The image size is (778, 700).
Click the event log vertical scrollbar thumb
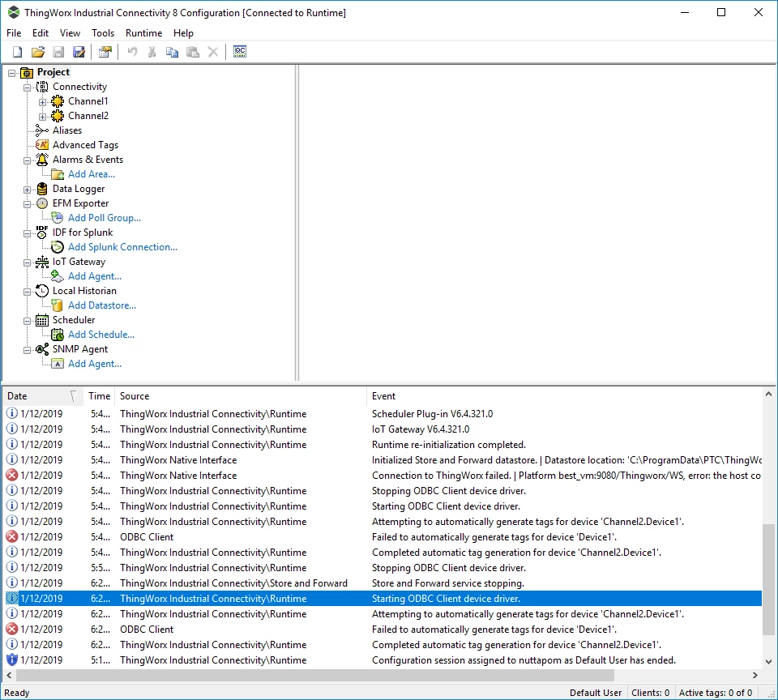click(x=768, y=579)
